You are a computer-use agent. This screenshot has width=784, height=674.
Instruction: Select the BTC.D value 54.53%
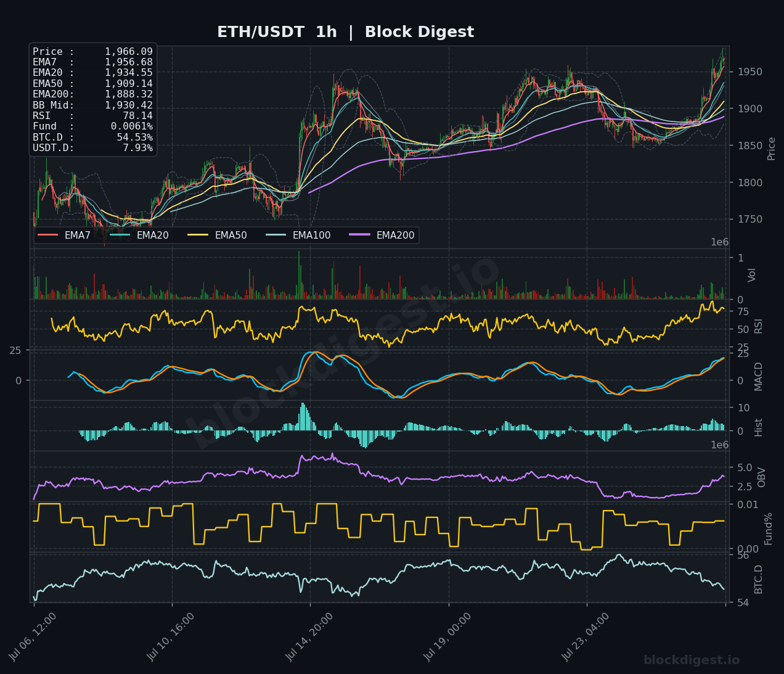pos(134,137)
